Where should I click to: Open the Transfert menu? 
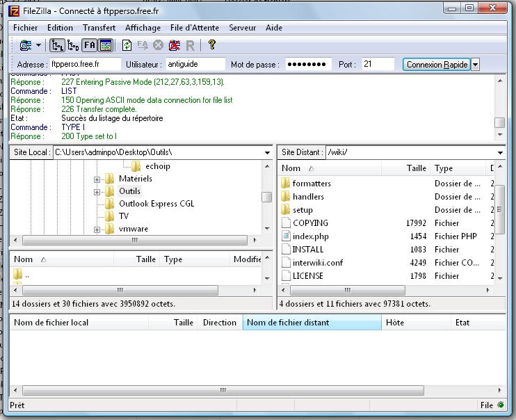[x=99, y=28]
